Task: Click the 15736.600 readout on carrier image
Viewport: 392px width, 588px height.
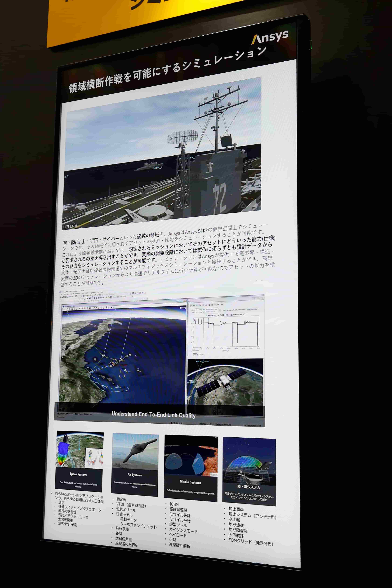Action: (x=70, y=227)
